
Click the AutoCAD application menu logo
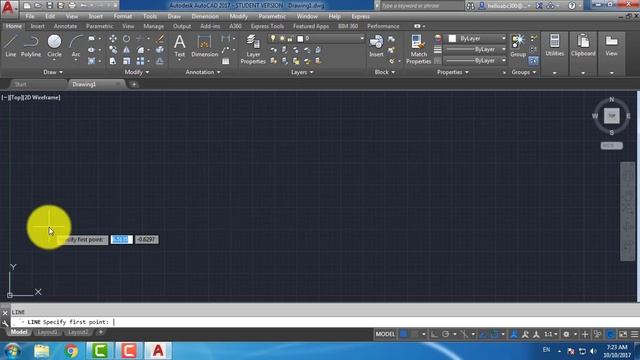(8, 8)
